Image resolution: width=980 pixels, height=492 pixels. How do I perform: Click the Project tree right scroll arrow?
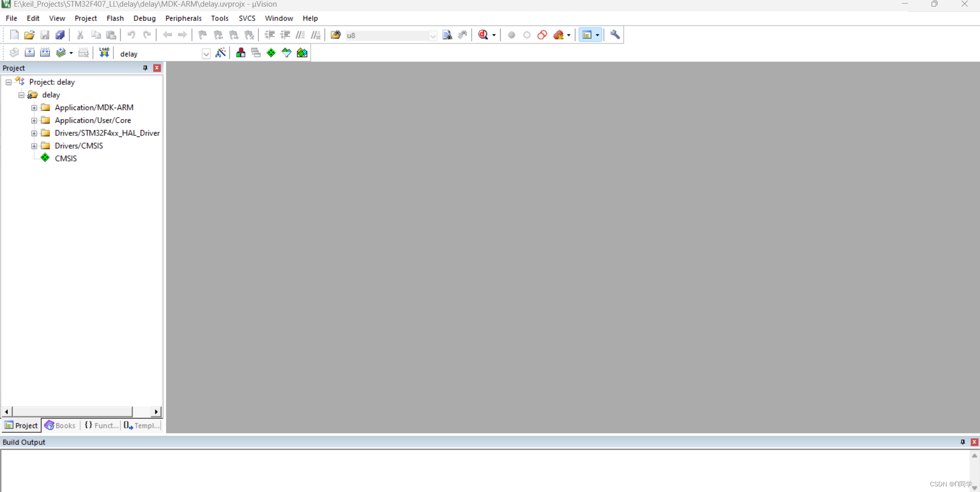coord(156,412)
